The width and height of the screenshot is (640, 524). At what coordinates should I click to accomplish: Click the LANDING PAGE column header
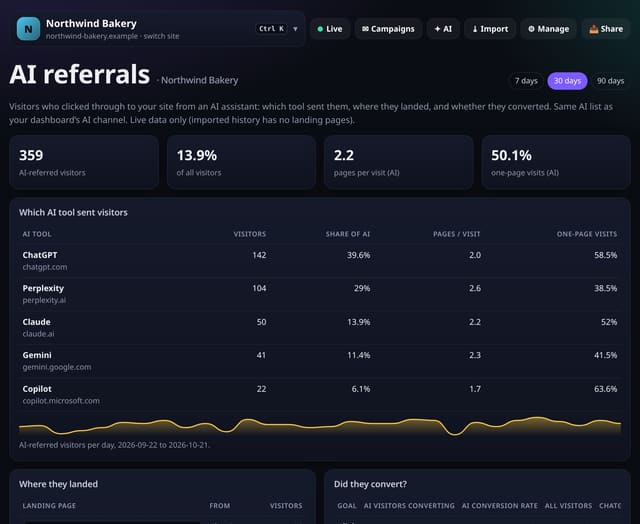pyautogui.click(x=49, y=506)
